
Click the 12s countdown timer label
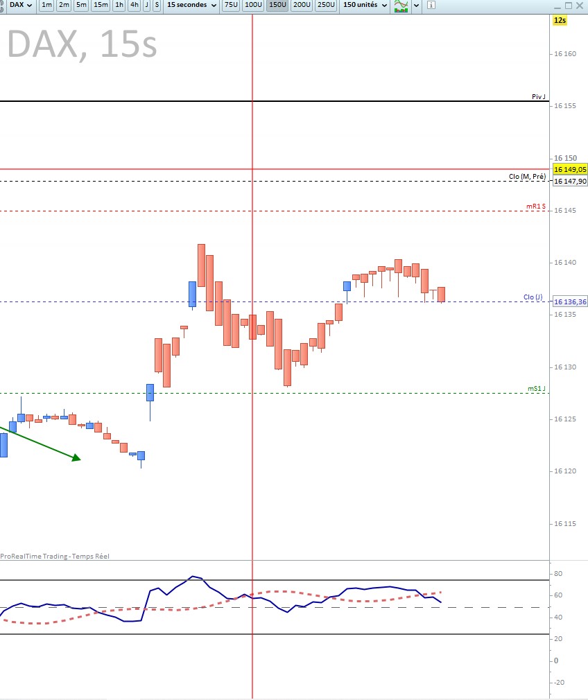tap(560, 20)
